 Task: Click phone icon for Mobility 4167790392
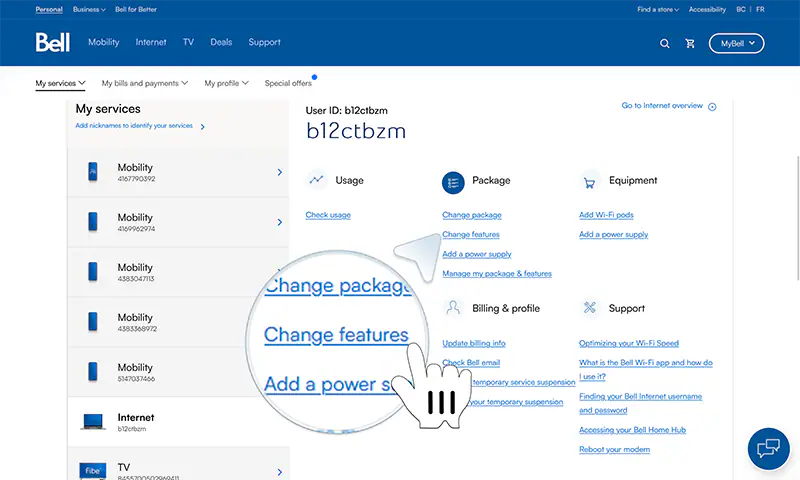(x=93, y=172)
